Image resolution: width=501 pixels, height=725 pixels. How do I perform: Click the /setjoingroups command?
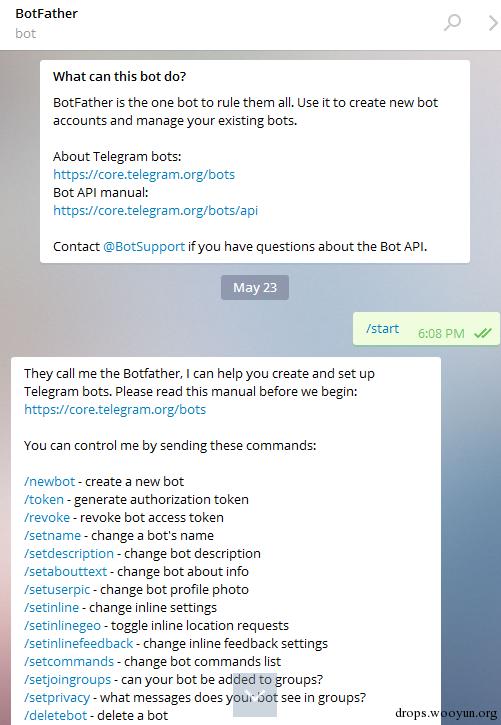tap(67, 680)
